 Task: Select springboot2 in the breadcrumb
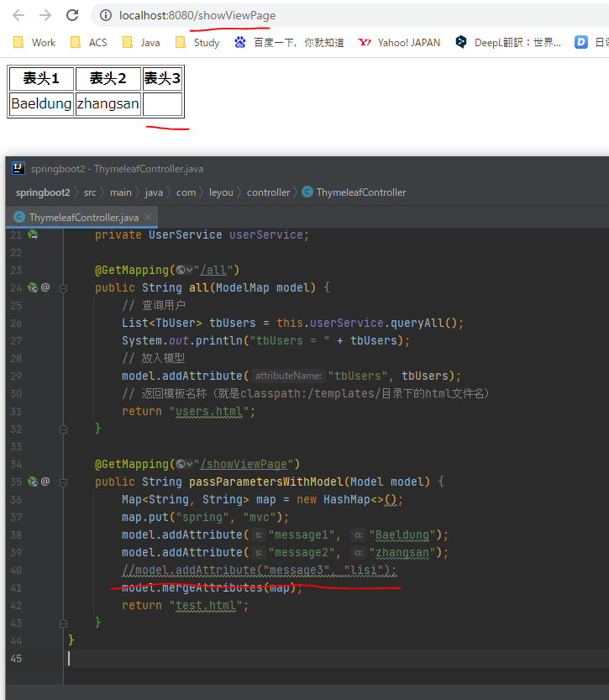pos(43,192)
